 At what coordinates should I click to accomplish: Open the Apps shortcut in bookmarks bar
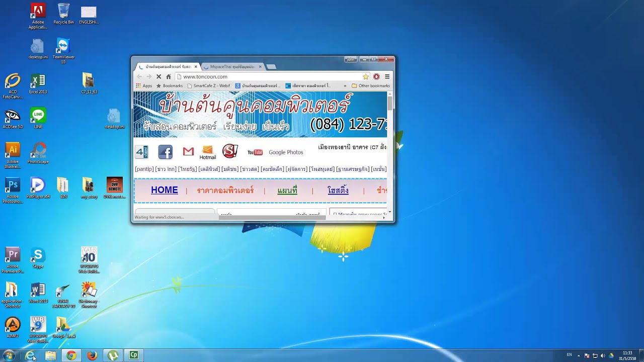144,86
